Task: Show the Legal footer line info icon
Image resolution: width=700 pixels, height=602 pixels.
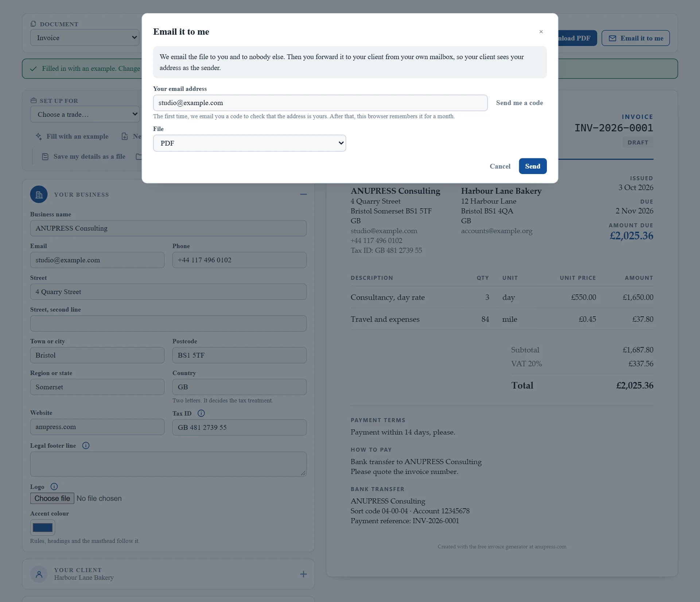Action: click(x=86, y=445)
